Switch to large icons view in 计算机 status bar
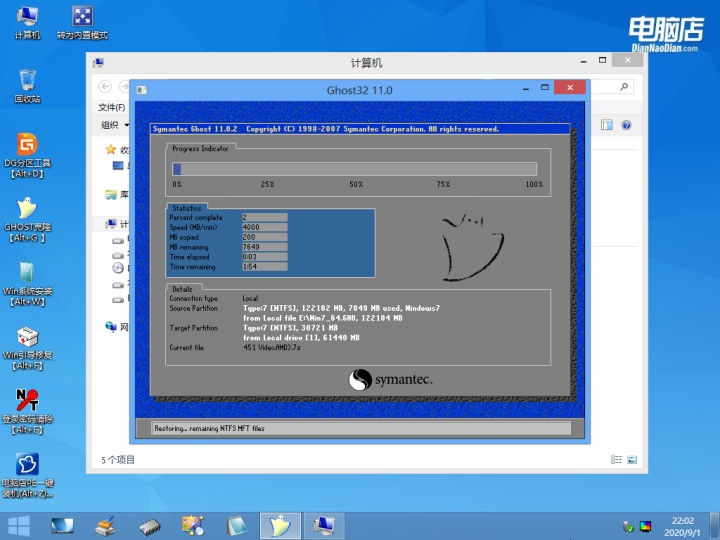This screenshot has width=720, height=540. (x=632, y=460)
